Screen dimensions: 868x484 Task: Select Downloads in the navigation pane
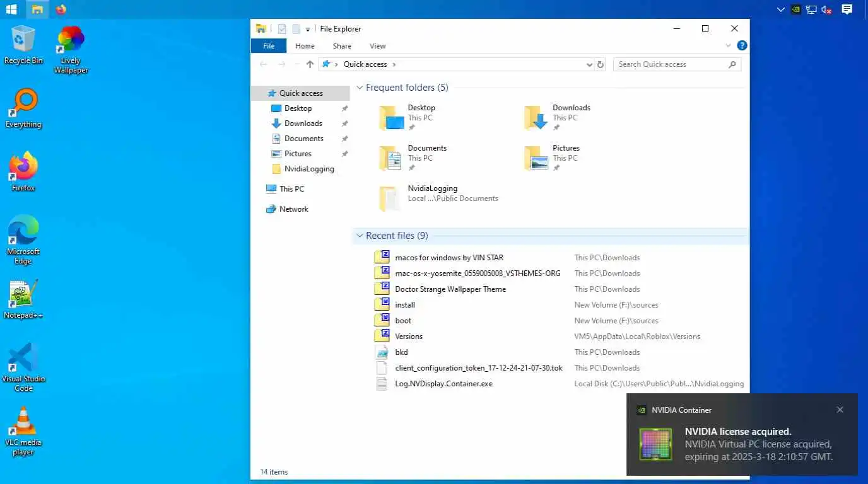click(x=303, y=124)
